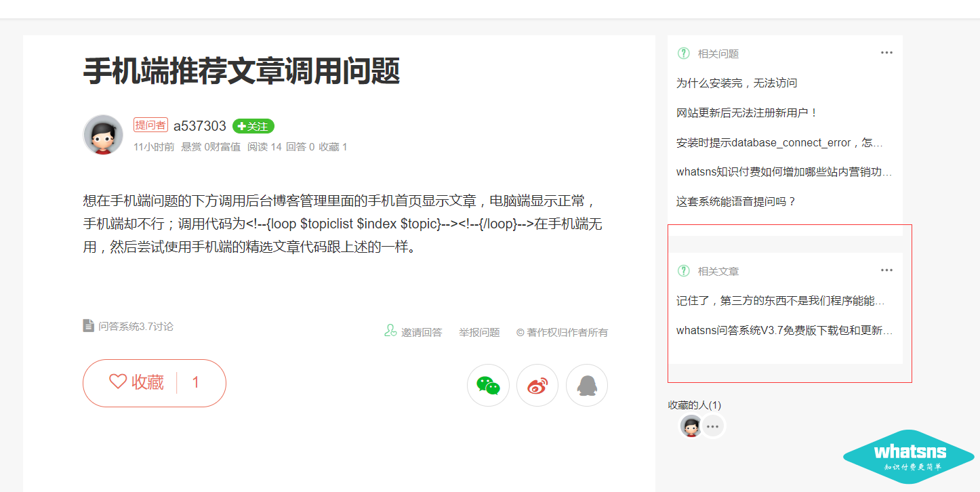The width and height of the screenshot is (980, 492).
Task: Open username a537303 profile link
Action: point(200,126)
